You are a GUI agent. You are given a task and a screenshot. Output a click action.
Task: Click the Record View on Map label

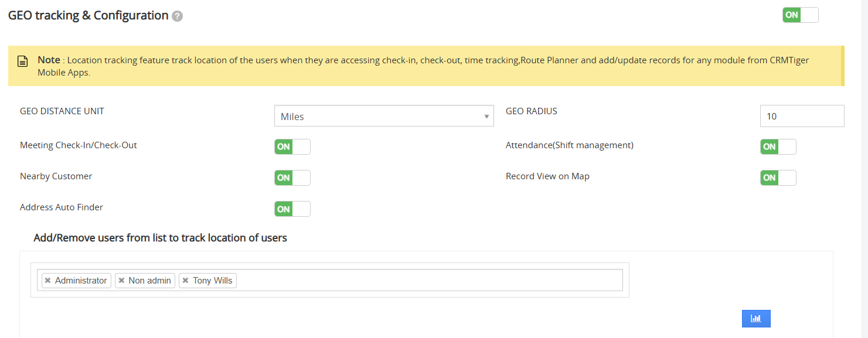547,176
